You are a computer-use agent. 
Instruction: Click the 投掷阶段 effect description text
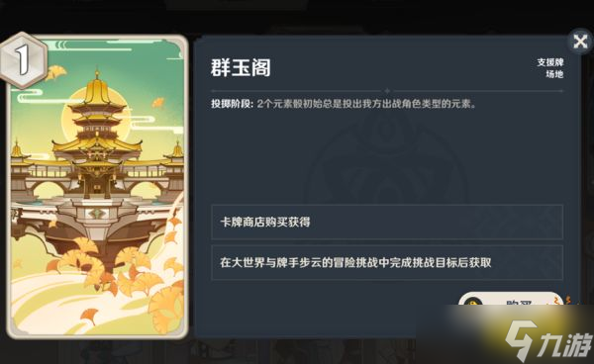344,104
